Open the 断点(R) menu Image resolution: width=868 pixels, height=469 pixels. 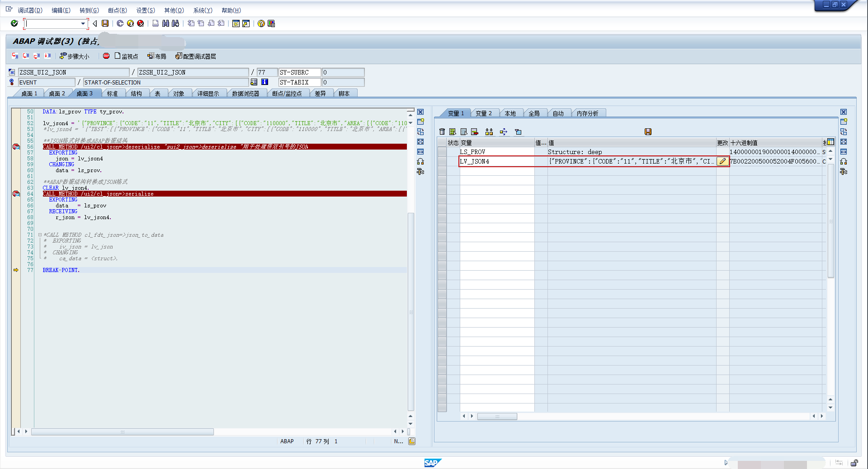(x=118, y=10)
